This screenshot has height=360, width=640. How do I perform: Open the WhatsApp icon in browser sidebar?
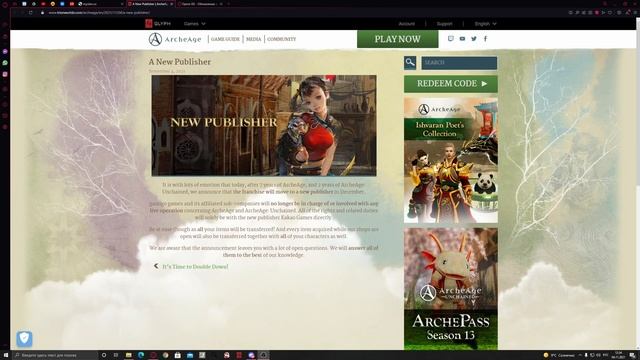click(x=5, y=63)
